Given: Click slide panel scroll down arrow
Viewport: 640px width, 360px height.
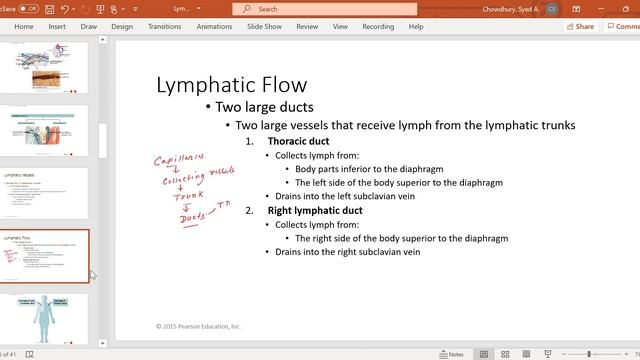Looking at the screenshot, I should pos(102,343).
